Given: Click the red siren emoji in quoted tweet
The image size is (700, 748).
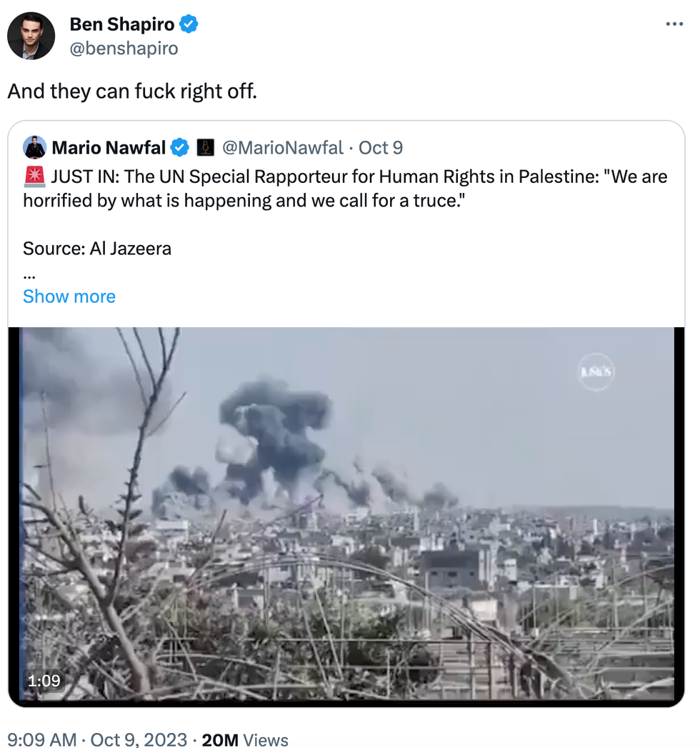Looking at the screenshot, I should click(x=34, y=176).
